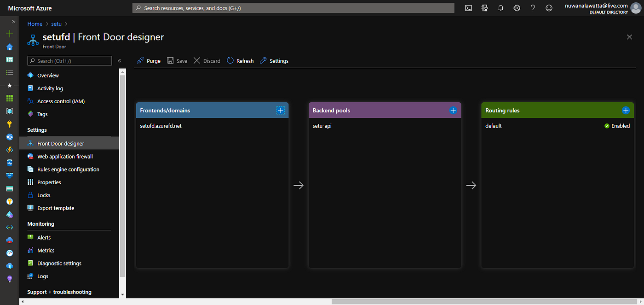Open the Notifications bell
Screen dimensions: 644x305
pyautogui.click(x=500, y=8)
